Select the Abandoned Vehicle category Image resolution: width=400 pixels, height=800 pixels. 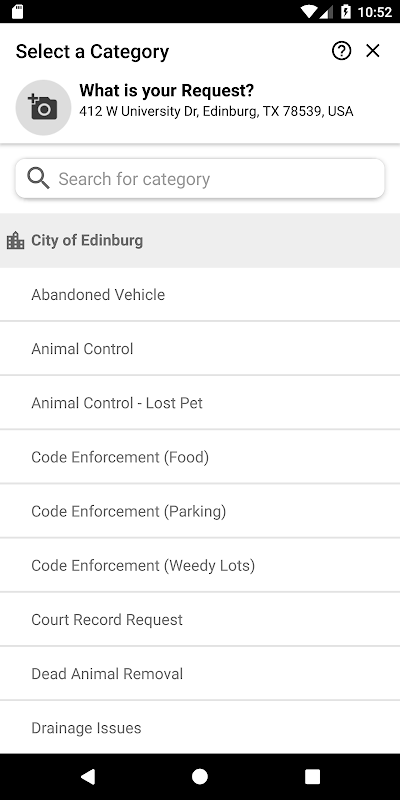coord(200,294)
